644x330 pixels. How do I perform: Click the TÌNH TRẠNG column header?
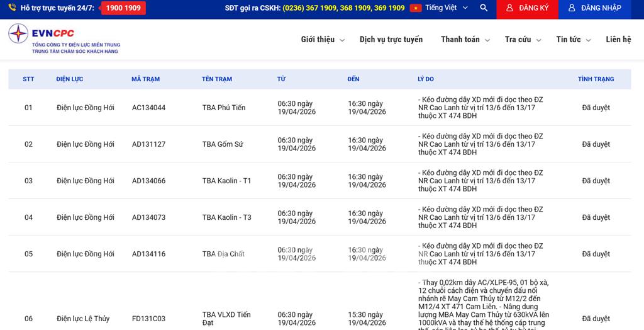click(x=596, y=79)
